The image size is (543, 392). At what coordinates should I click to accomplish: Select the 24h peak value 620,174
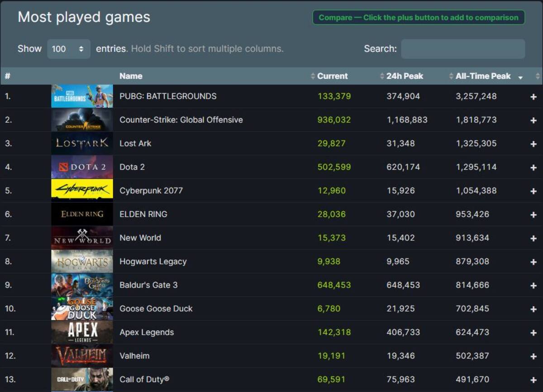(x=403, y=167)
